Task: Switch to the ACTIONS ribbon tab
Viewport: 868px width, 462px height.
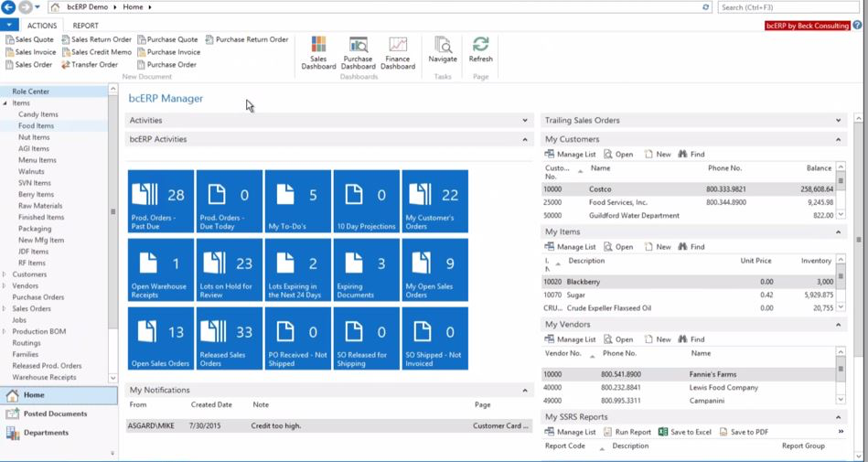Action: [x=42, y=26]
